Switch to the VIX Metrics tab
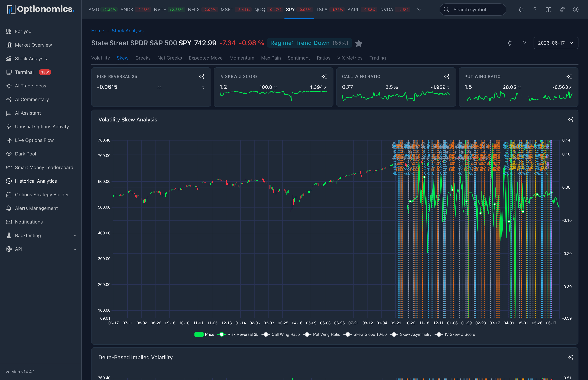Image resolution: width=588 pixels, height=380 pixels. tap(350, 58)
